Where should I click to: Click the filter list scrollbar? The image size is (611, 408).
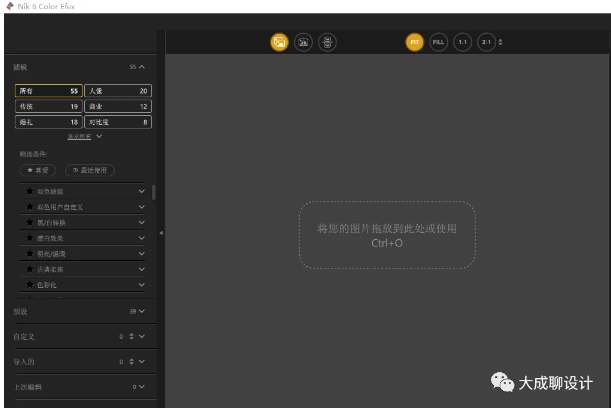153,191
